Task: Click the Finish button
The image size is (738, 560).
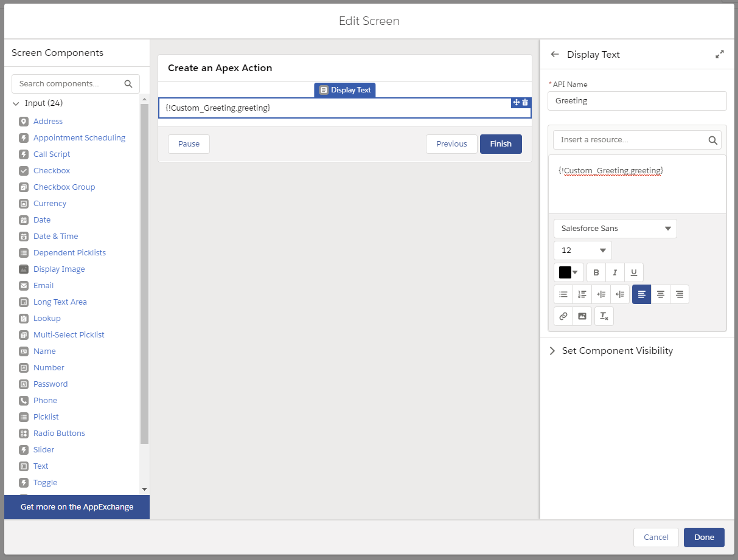Action: tap(500, 143)
